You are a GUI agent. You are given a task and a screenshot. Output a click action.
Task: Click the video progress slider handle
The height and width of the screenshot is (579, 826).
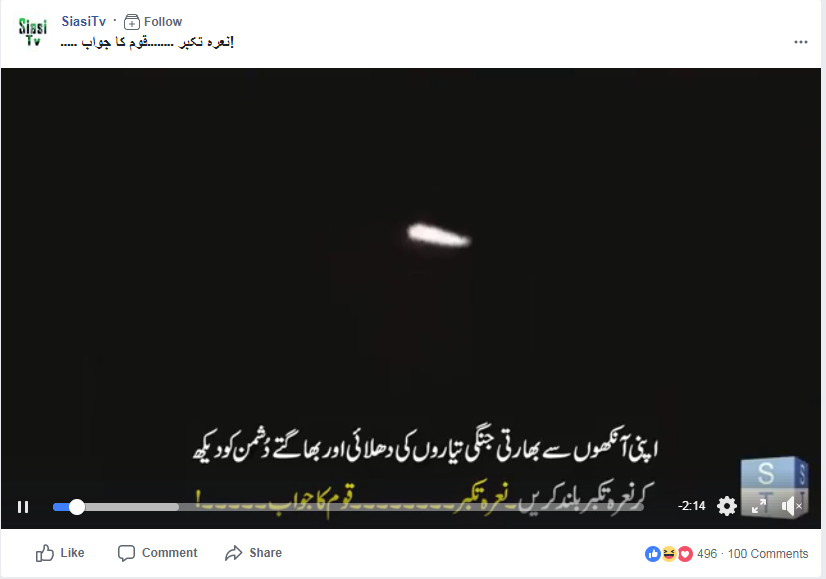tap(77, 507)
